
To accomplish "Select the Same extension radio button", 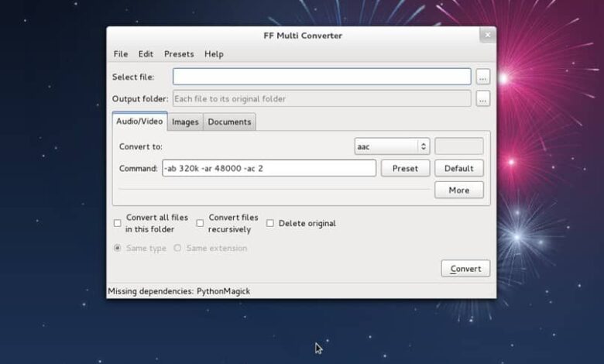I will (x=177, y=248).
